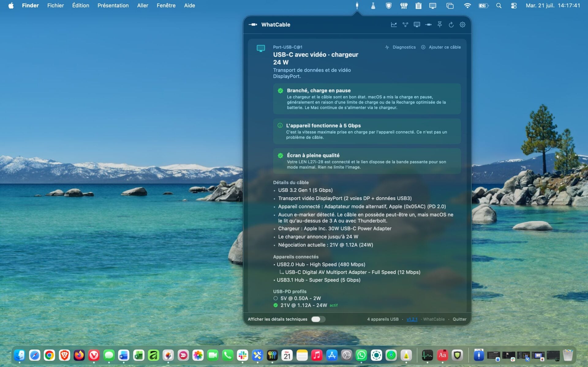Click the 4 appareils USB footer text
Screen dimensions: 588x367
pos(383,319)
